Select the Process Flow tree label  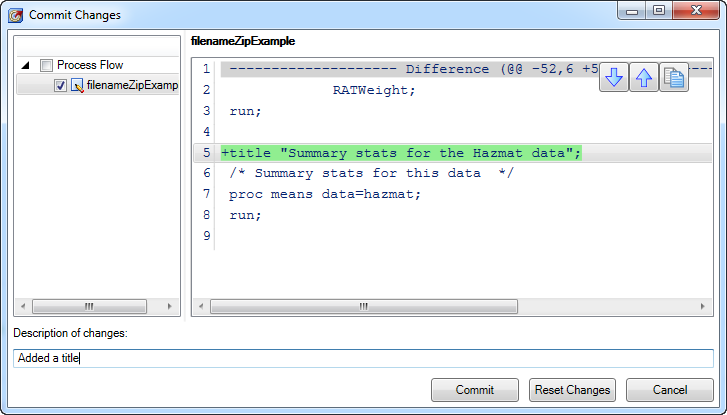pos(90,65)
